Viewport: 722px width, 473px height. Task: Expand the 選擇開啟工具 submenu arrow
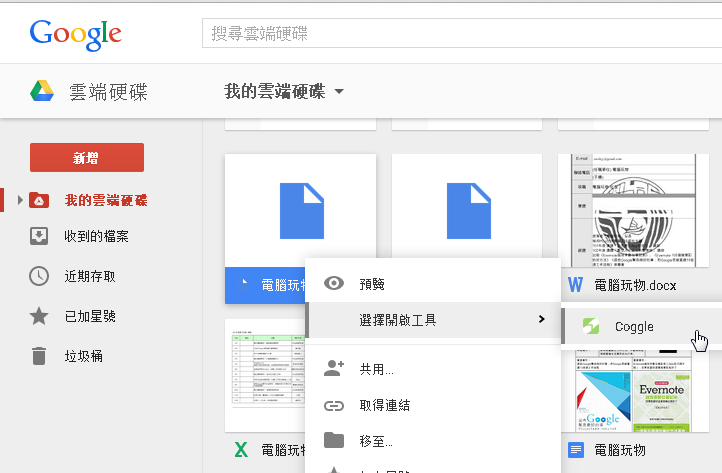click(541, 319)
